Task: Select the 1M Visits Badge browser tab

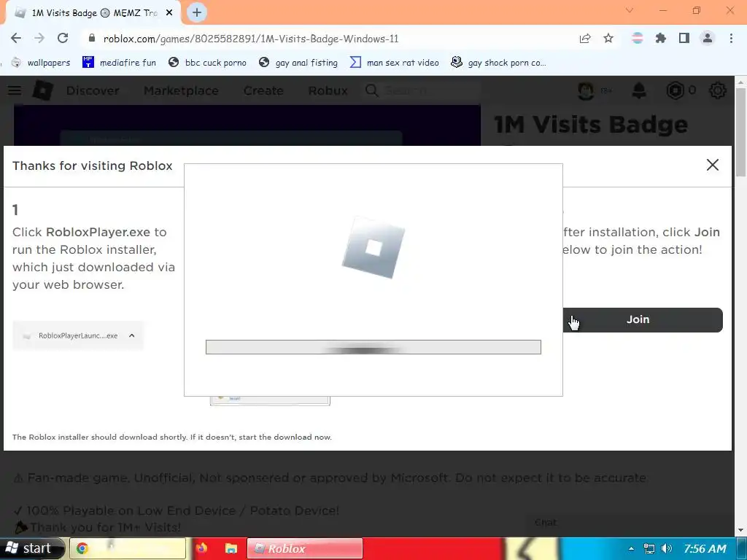Action: pos(93,13)
